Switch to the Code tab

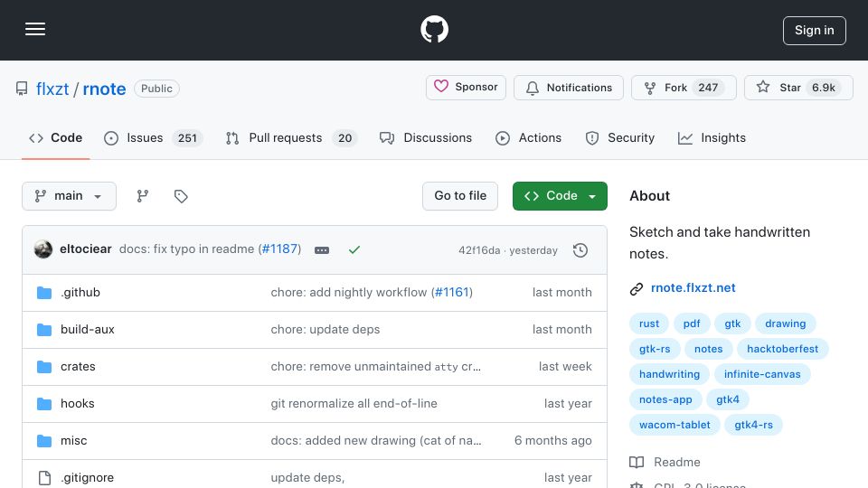[55, 137]
